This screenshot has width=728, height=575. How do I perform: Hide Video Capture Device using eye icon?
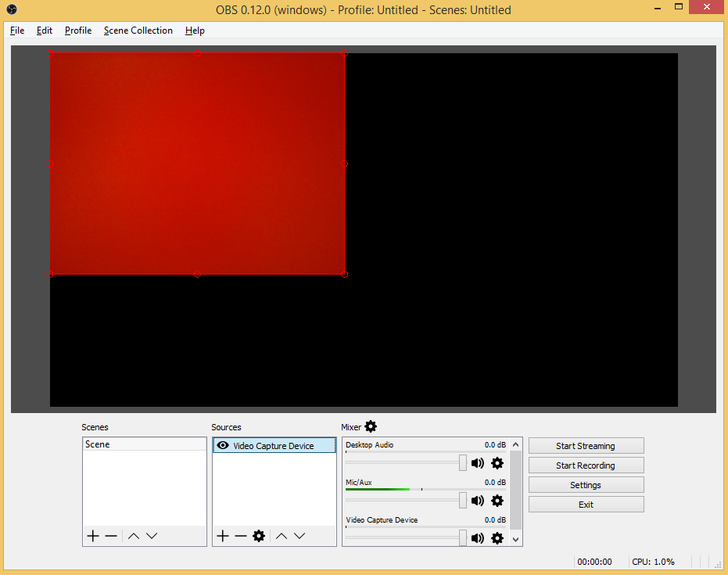pyautogui.click(x=223, y=446)
